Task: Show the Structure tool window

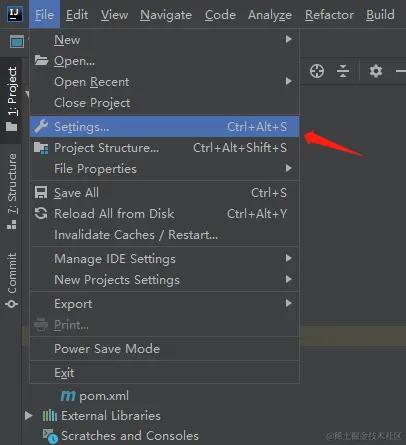Action: click(12, 191)
